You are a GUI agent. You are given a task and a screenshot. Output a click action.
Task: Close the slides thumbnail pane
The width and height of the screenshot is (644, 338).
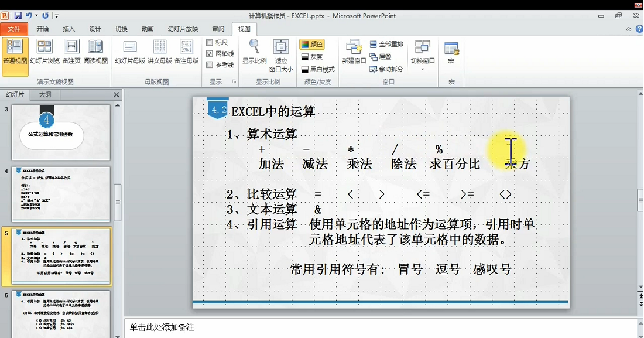[x=117, y=94]
